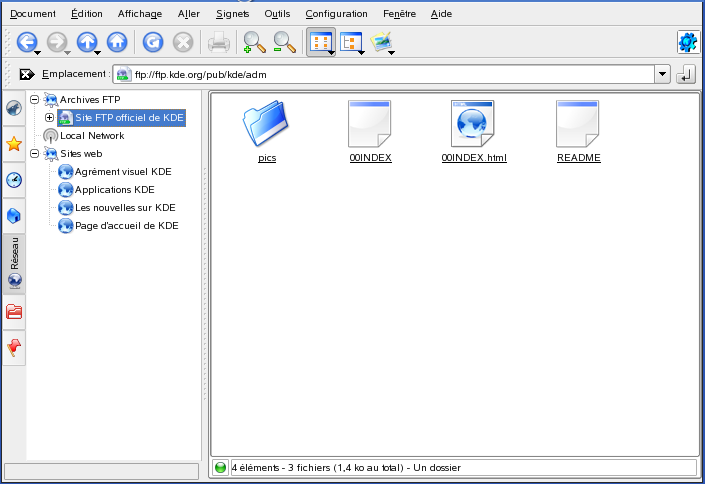Select Local Network in the tree
This screenshot has width=705, height=485.
92,135
